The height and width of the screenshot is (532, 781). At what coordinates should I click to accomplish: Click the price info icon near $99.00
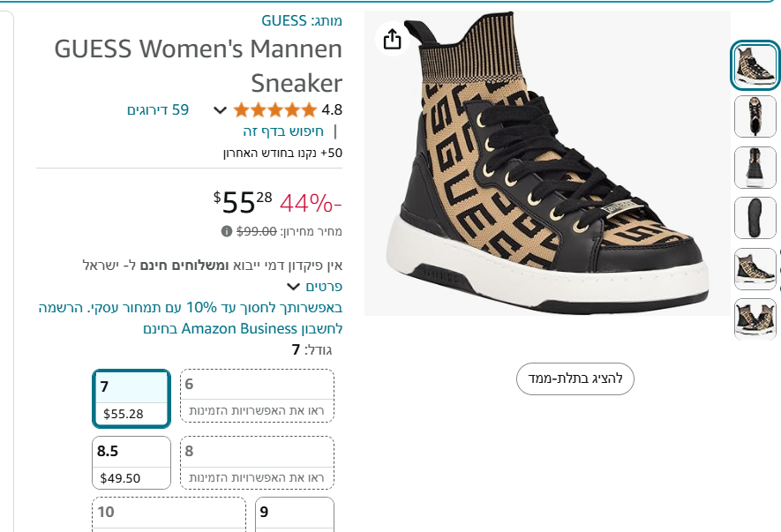(227, 231)
